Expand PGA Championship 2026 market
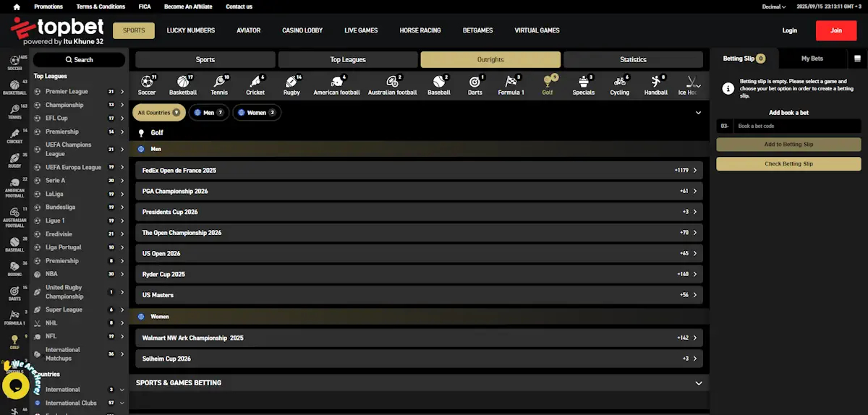Image resolution: width=868 pixels, height=415 pixels. coord(419,192)
